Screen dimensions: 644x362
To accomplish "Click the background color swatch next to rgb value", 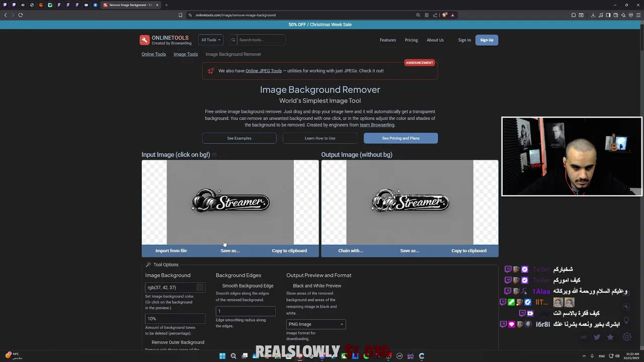I will tap(200, 288).
